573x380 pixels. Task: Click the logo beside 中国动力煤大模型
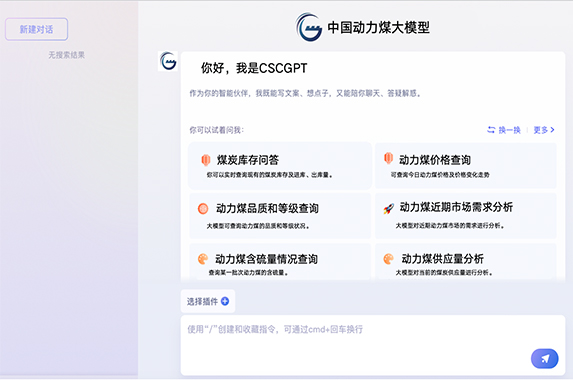[309, 27]
